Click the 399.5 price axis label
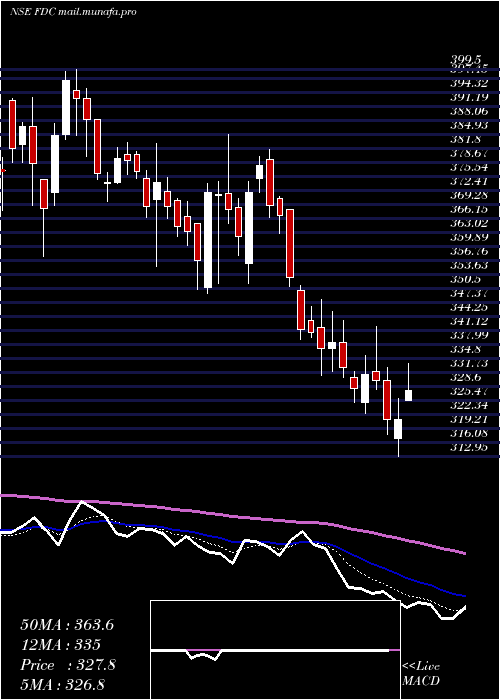Viewport: 500px width, 700px height. (x=466, y=60)
